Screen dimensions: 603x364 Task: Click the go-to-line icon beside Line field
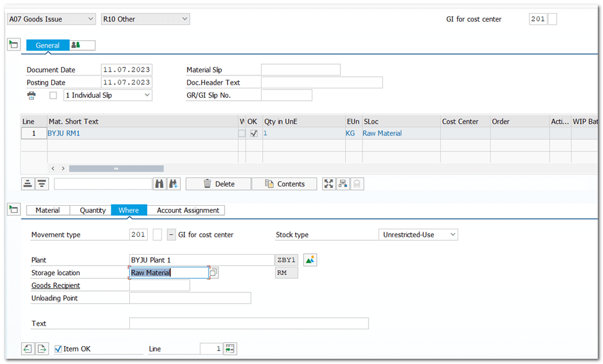pyautogui.click(x=230, y=349)
